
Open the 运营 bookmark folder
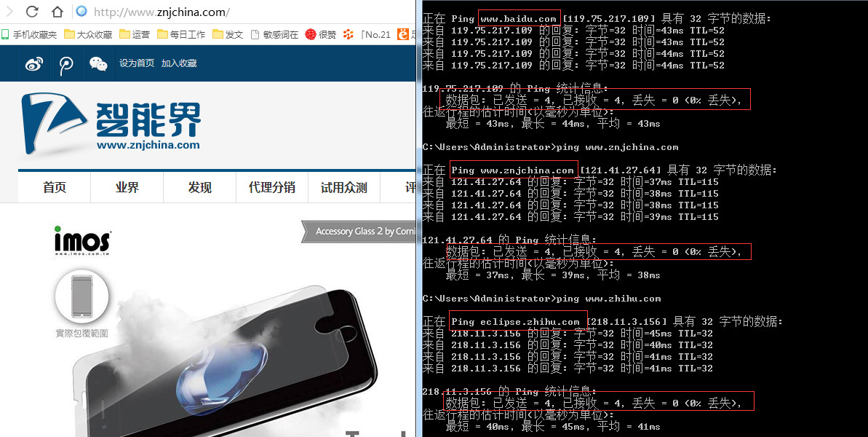135,34
